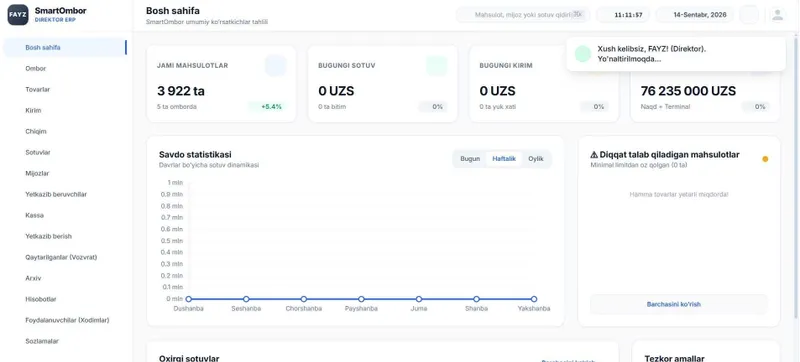Click the 1 mln axis label
800x362 pixels.
(x=175, y=183)
